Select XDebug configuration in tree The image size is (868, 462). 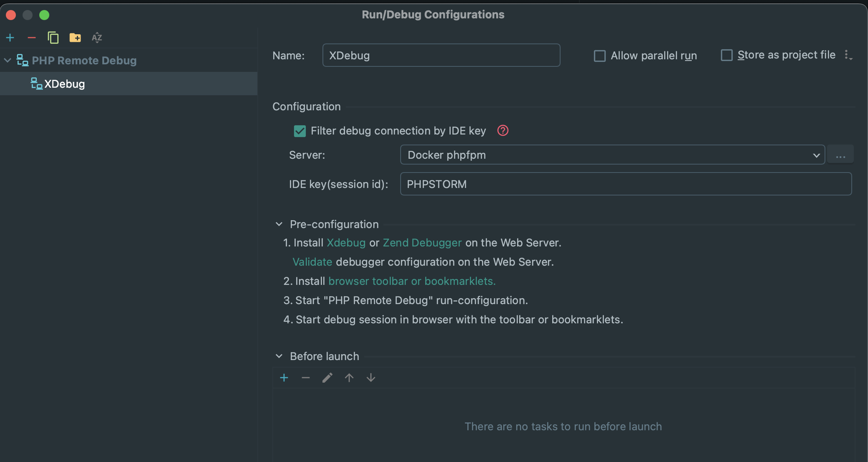point(64,84)
